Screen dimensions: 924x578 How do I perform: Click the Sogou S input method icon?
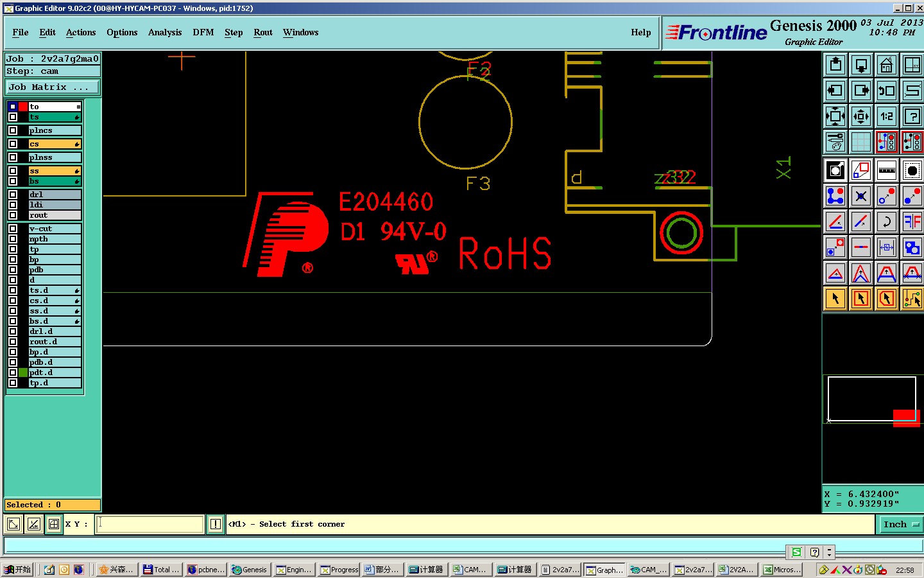point(797,552)
